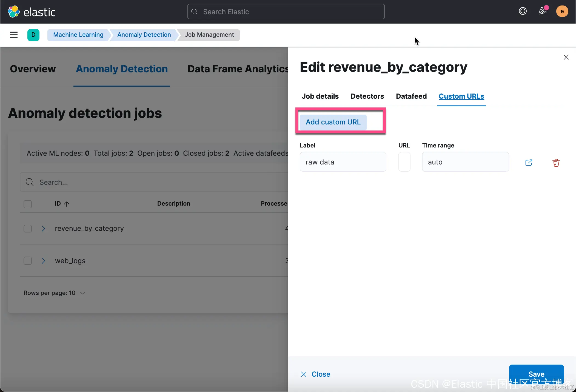
Task: Click the Elastic logo icon
Action: (x=13, y=12)
